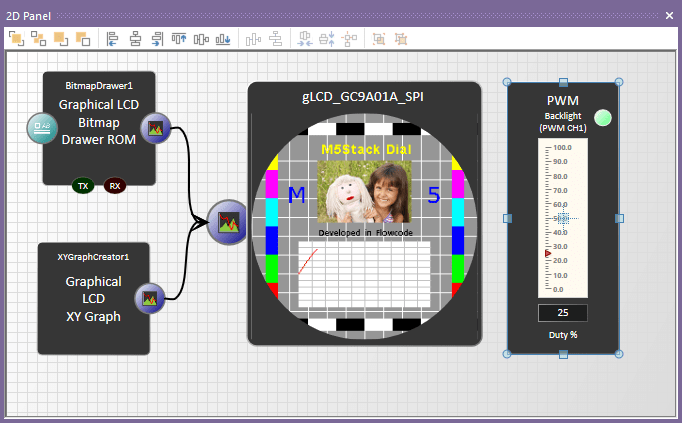
Task: Click the XY graph area on the LCD
Action: pos(364,274)
